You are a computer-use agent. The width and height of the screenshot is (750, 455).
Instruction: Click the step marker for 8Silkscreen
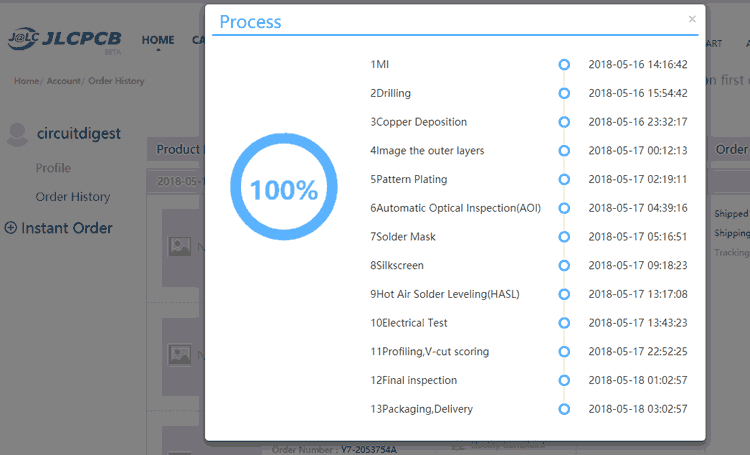564,266
